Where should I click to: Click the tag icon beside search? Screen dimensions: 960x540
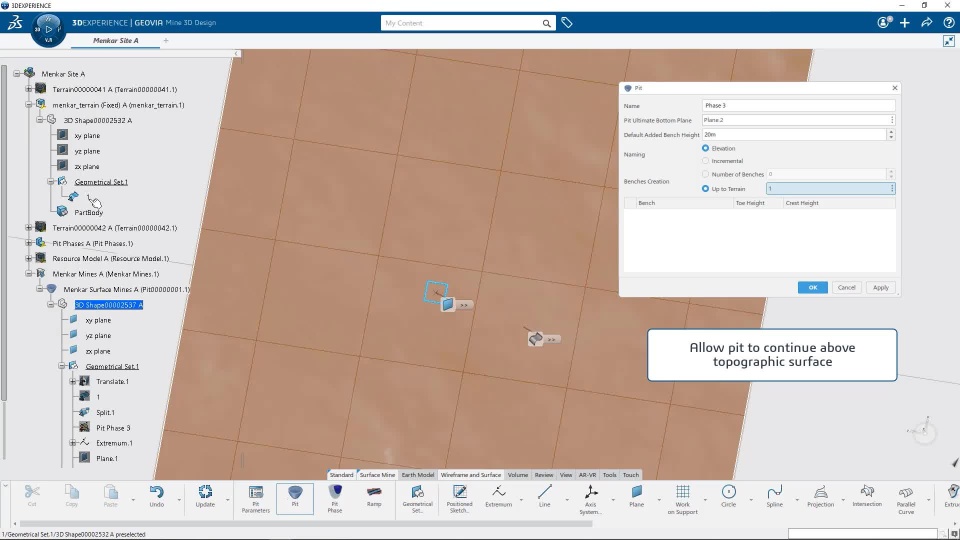(x=567, y=23)
